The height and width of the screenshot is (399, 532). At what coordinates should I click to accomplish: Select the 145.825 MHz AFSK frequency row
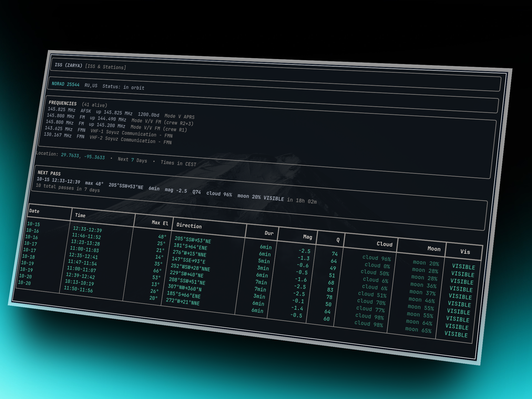[121, 113]
